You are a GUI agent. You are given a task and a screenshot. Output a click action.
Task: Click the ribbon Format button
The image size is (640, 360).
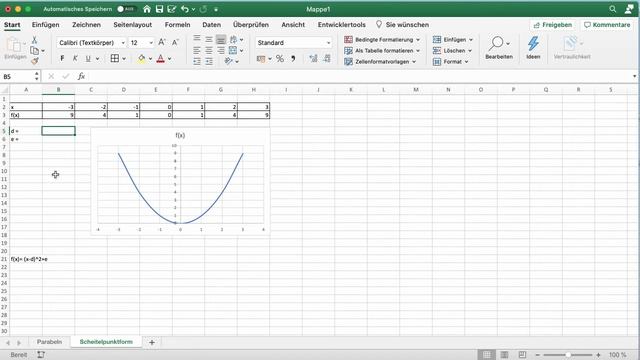coord(451,62)
